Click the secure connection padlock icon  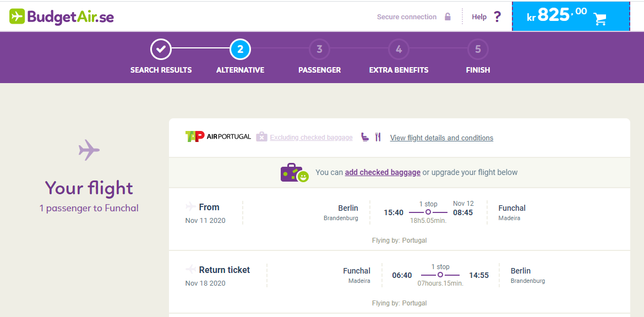click(x=447, y=17)
